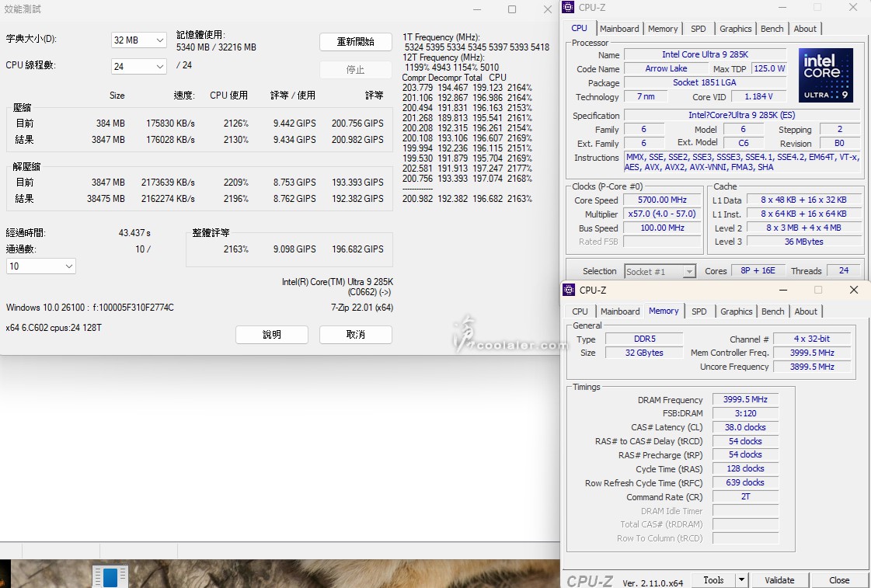The image size is (871, 588).
Task: Click the 停止 stop button
Action: point(356,69)
